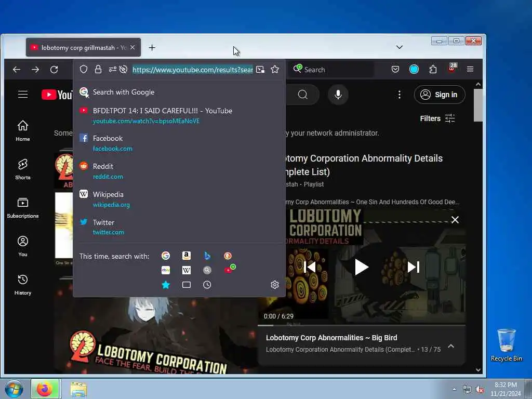Play the miniplayer video
Screen dimensions: 532x399
362,268
